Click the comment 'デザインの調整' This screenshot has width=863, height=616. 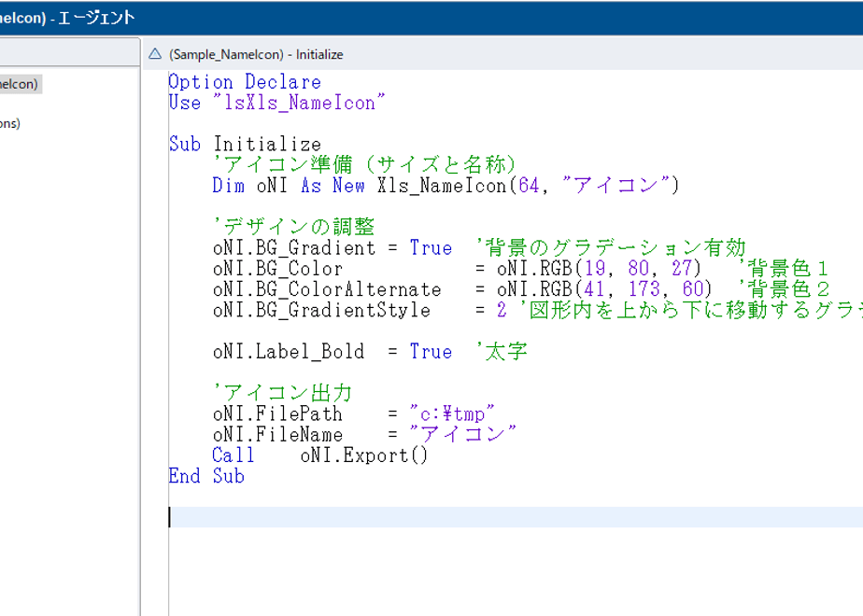pos(293,227)
